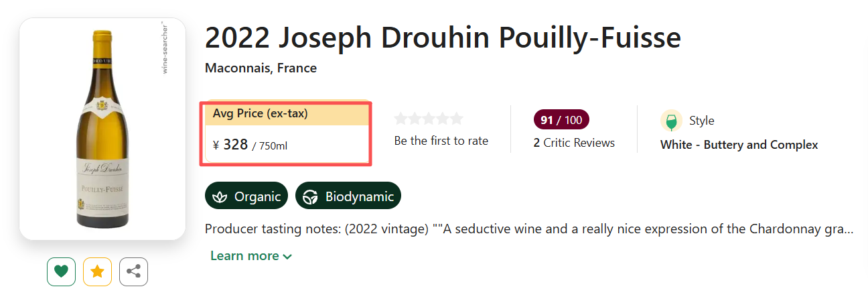The height and width of the screenshot is (305, 868).
Task: Click the chevron next to Learn more
Action: click(x=288, y=257)
